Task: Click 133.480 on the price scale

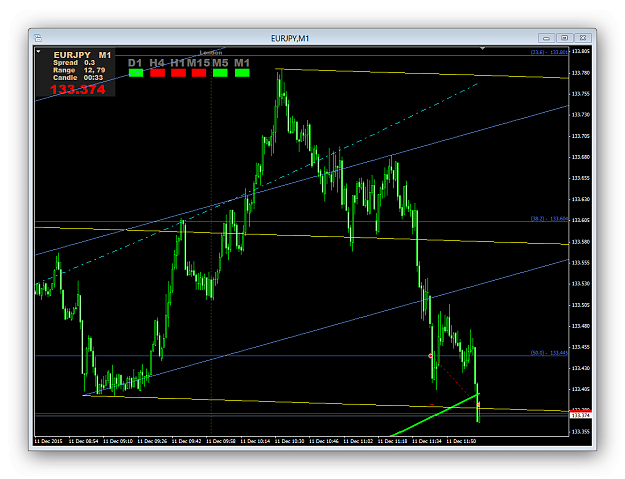Action: 581,326
